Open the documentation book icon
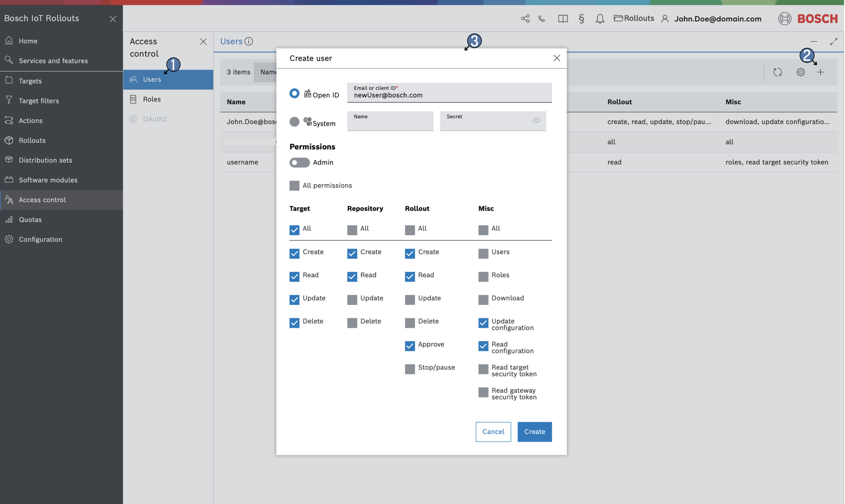 tap(563, 19)
